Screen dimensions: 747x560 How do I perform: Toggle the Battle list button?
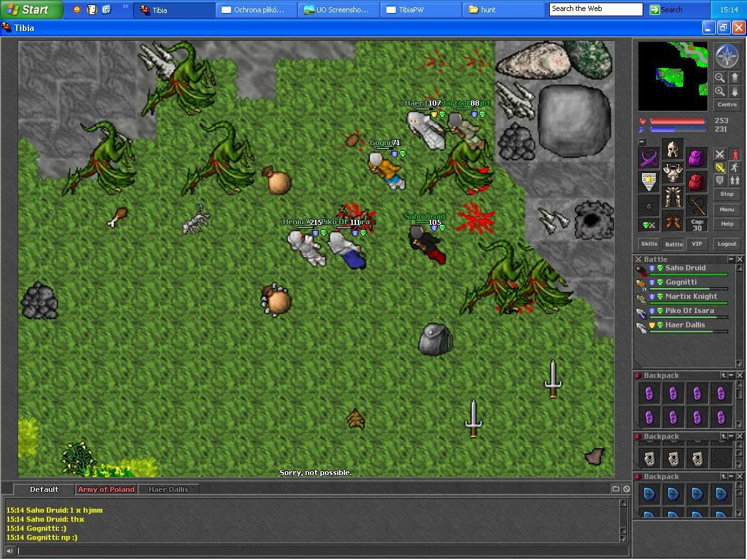(x=674, y=244)
